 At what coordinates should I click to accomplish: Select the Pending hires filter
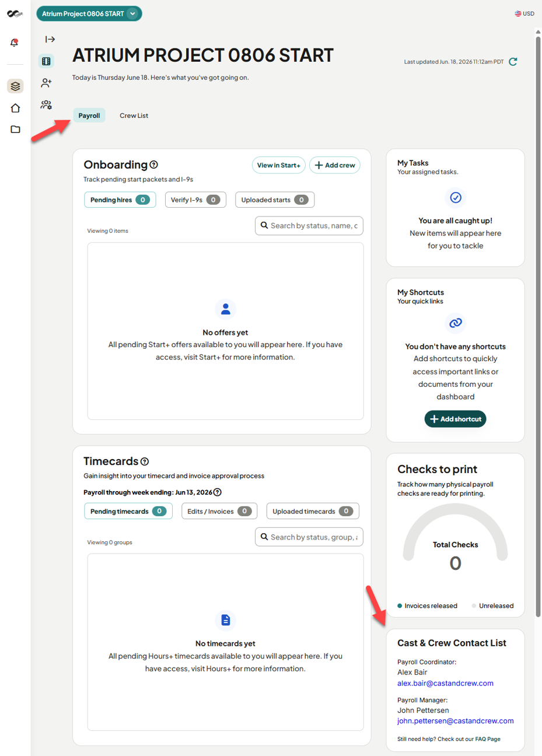tap(120, 199)
